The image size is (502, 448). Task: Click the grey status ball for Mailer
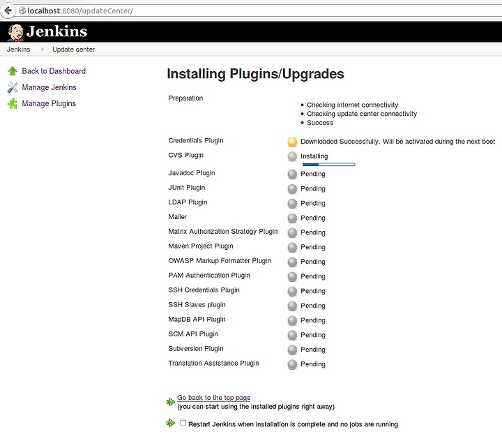[x=292, y=218]
